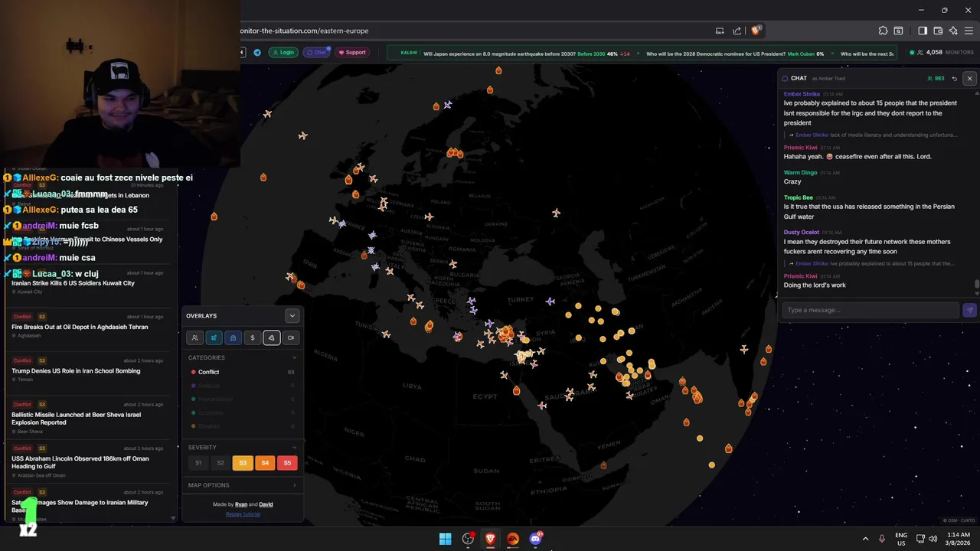
Task: Toggle the yellow S3 severity swatch
Action: point(243,463)
